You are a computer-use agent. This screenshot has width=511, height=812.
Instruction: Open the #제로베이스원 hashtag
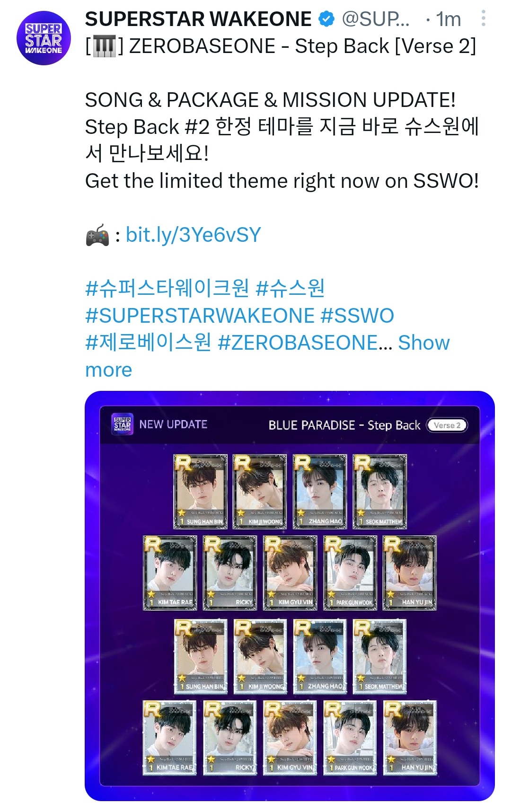[148, 342]
